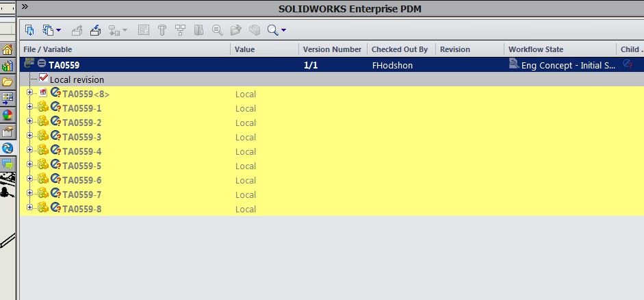The image size is (644, 300).
Task: Click the Local value for TA0559-6
Action: [246, 180]
